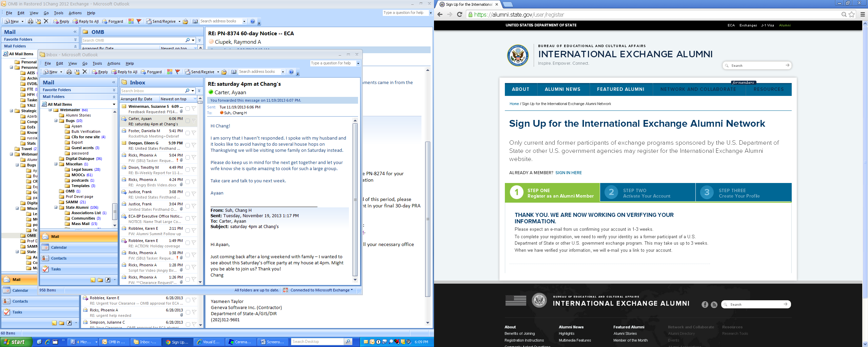Click Forward in the Inbox window toolbar
The image size is (868, 347).
tap(151, 72)
